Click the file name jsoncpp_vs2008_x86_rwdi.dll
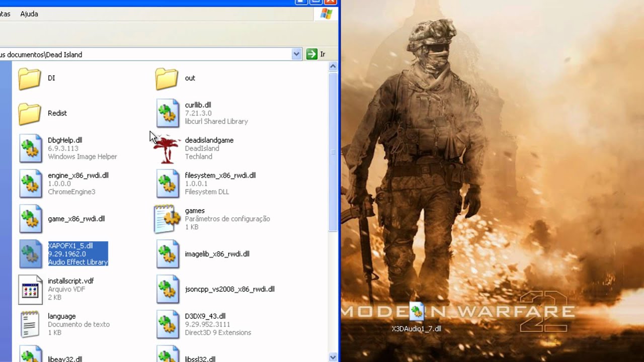Image resolution: width=644 pixels, height=362 pixels. pos(230,289)
